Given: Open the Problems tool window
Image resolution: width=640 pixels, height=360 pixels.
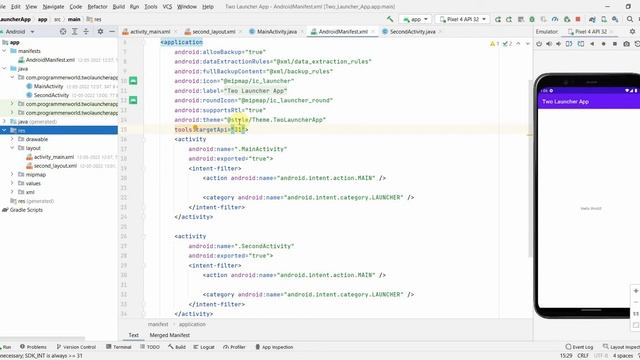Looking at the screenshot, I should click(33, 347).
